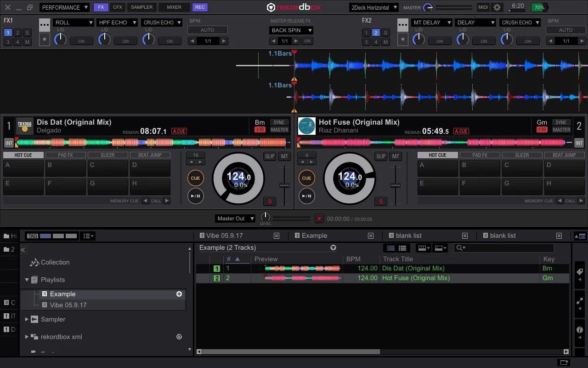Open the settings gear icon
The height and width of the screenshot is (368, 588).
point(497,7)
